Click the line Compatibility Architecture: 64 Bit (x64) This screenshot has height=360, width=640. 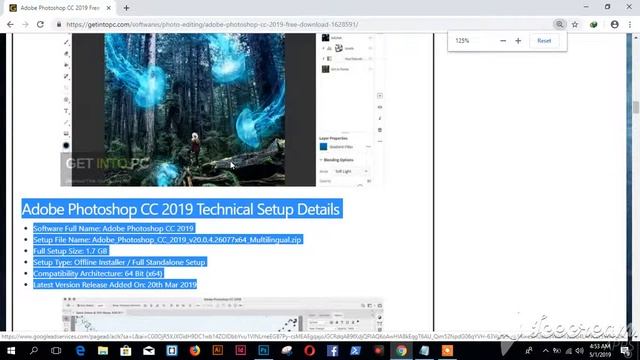[98, 273]
